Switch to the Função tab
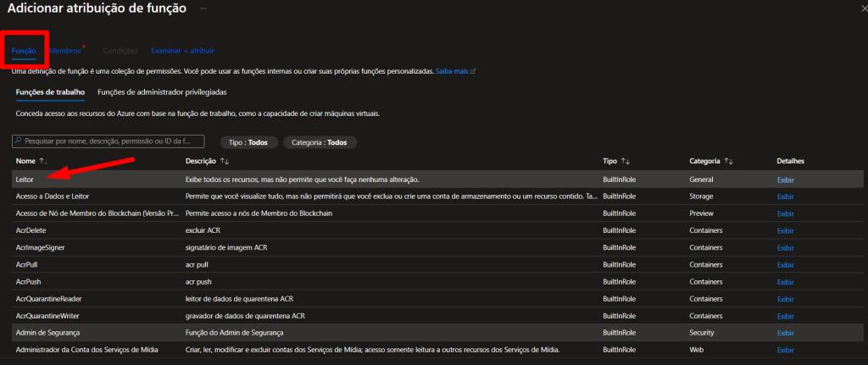868x365 pixels. [24, 51]
